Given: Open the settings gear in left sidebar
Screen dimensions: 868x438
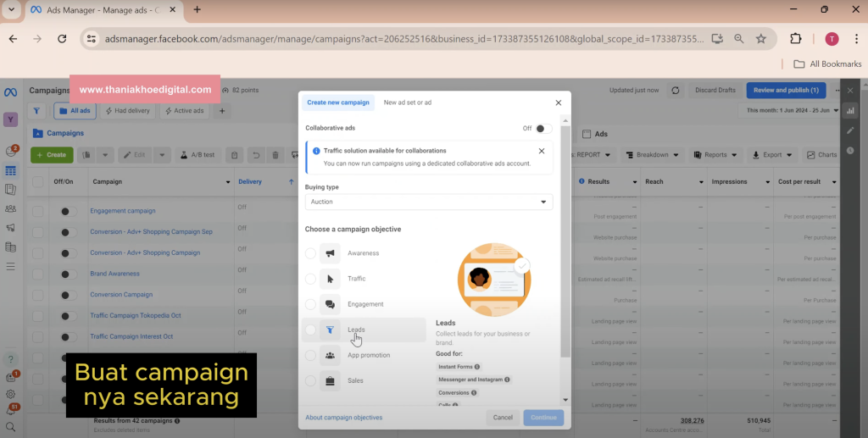Looking at the screenshot, I should point(11,394).
